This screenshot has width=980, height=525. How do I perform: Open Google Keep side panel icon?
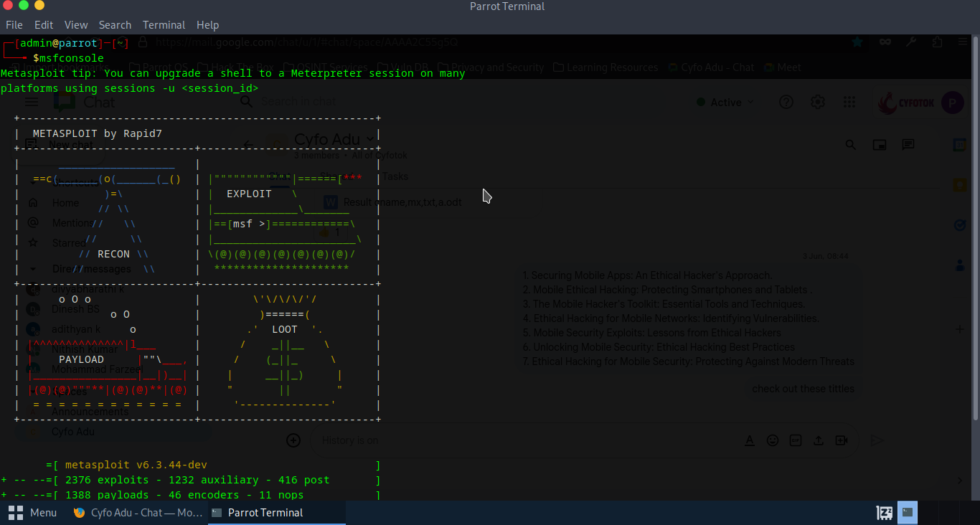click(959, 185)
